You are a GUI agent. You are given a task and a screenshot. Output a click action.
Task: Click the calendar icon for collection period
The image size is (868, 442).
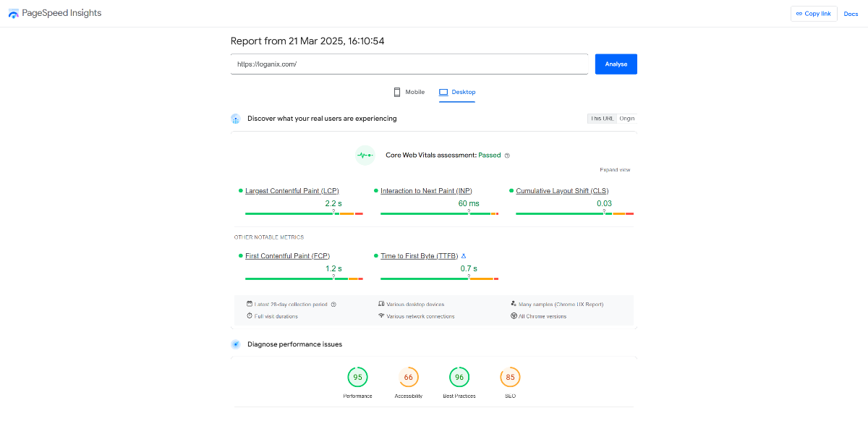pos(250,304)
